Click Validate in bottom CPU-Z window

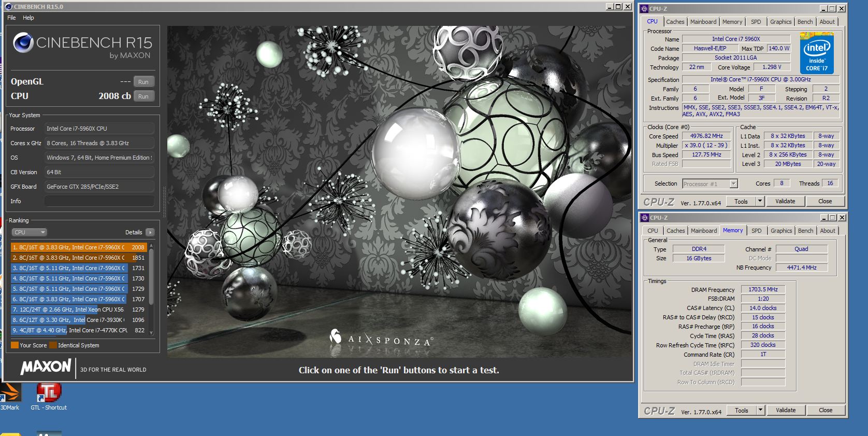pos(786,410)
